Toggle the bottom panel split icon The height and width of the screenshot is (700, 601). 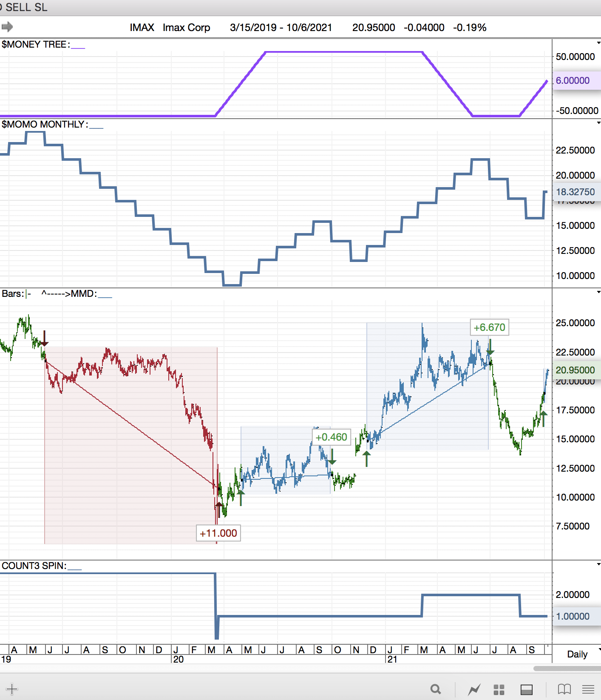point(527,689)
